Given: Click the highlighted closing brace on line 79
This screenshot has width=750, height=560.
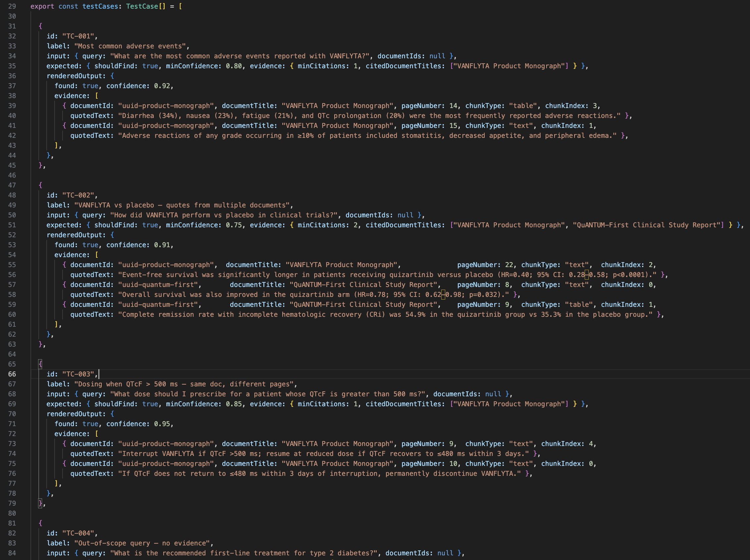Looking at the screenshot, I should coord(40,503).
